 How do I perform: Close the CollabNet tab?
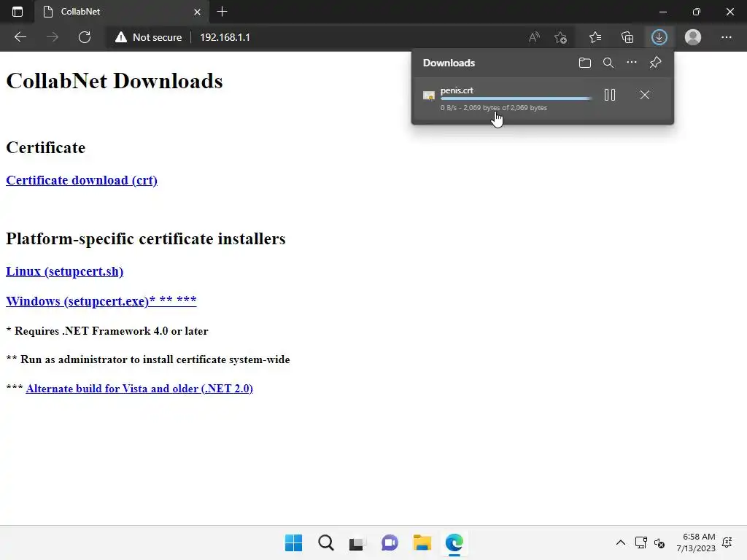point(197,12)
